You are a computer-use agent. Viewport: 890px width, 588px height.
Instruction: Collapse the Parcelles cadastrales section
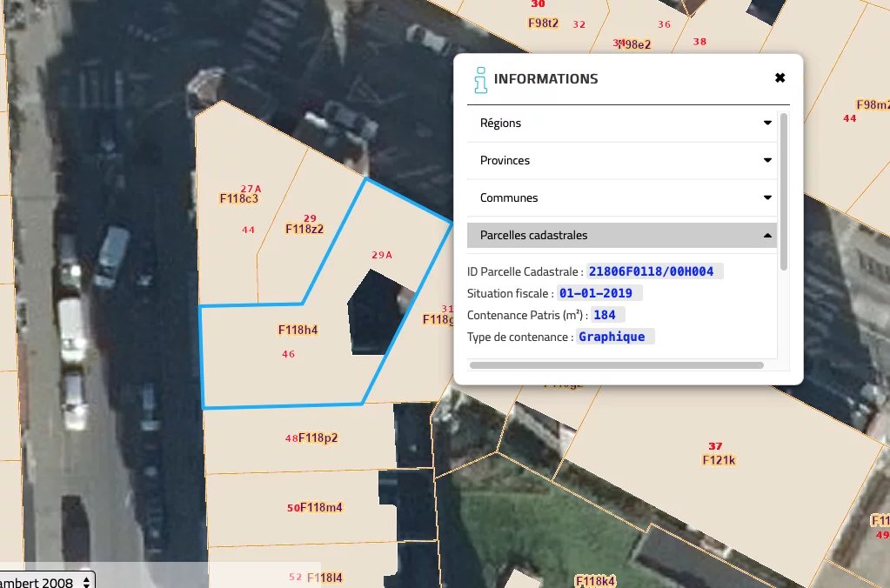coord(621,236)
